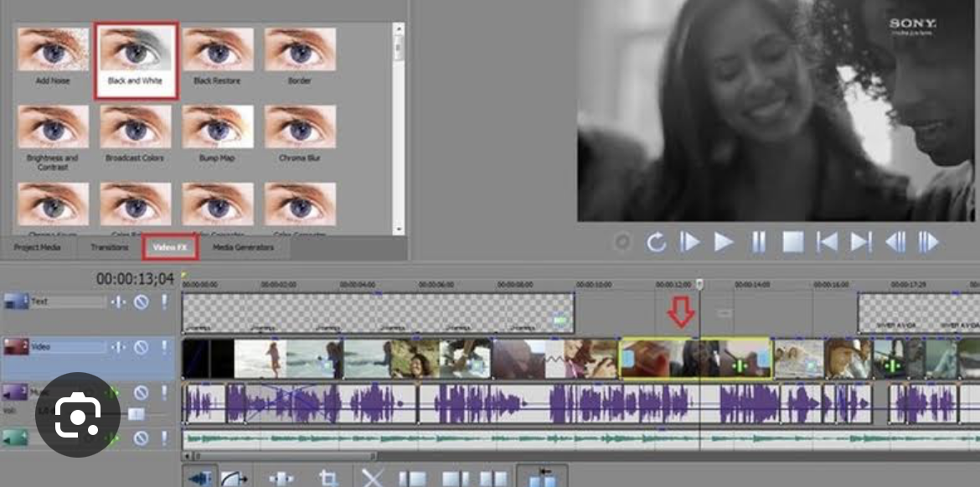The height and width of the screenshot is (487, 980).
Task: Stop the preview playback
Action: 792,242
